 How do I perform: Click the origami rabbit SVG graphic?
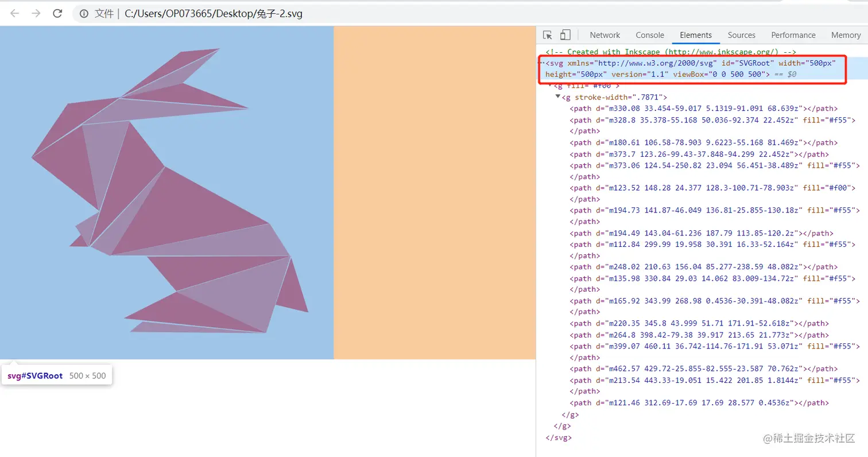click(169, 191)
